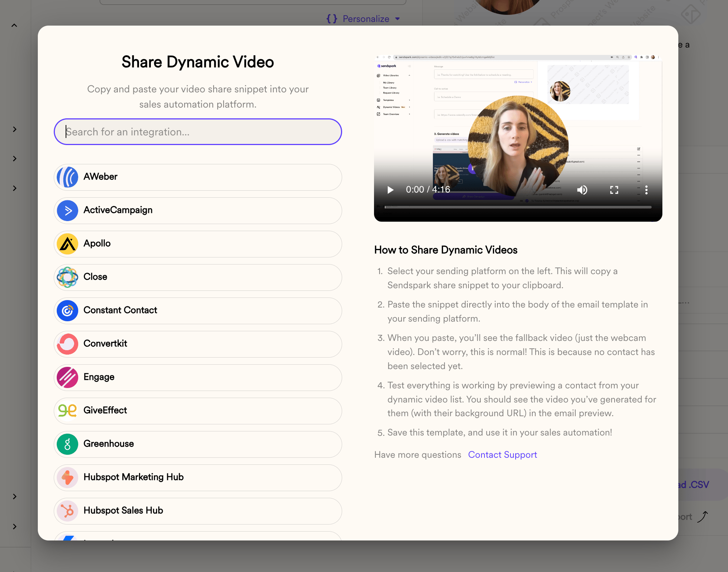Collapse the top sidebar chevron section
728x572 pixels.
click(x=14, y=26)
